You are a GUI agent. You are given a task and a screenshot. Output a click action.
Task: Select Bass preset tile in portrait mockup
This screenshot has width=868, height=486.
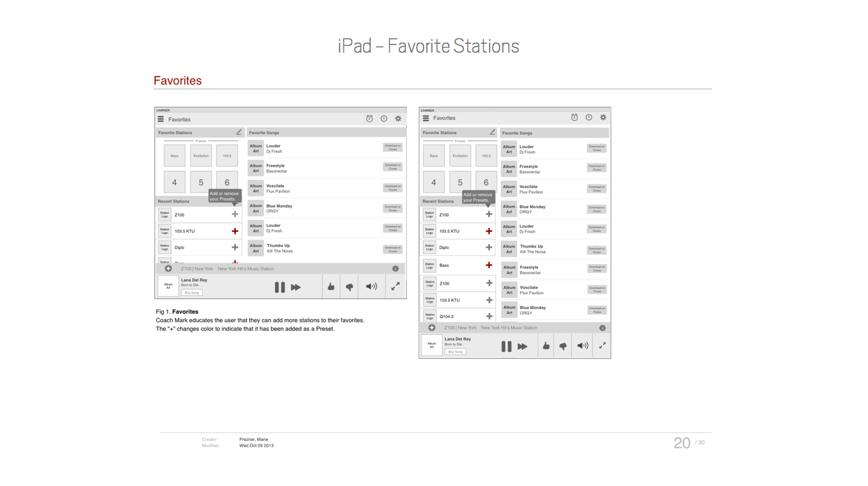pyautogui.click(x=434, y=156)
